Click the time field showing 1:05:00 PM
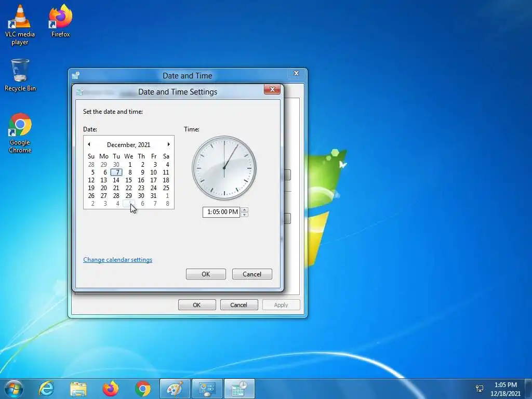Screen dimensions: 532x399 pyautogui.click(x=221, y=212)
